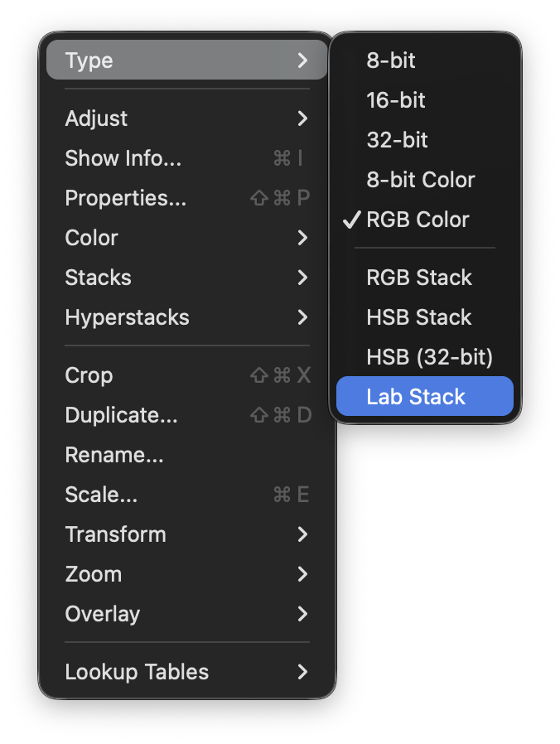Choose Duplicate from the menu
The height and width of the screenshot is (744, 560).
pos(121,415)
